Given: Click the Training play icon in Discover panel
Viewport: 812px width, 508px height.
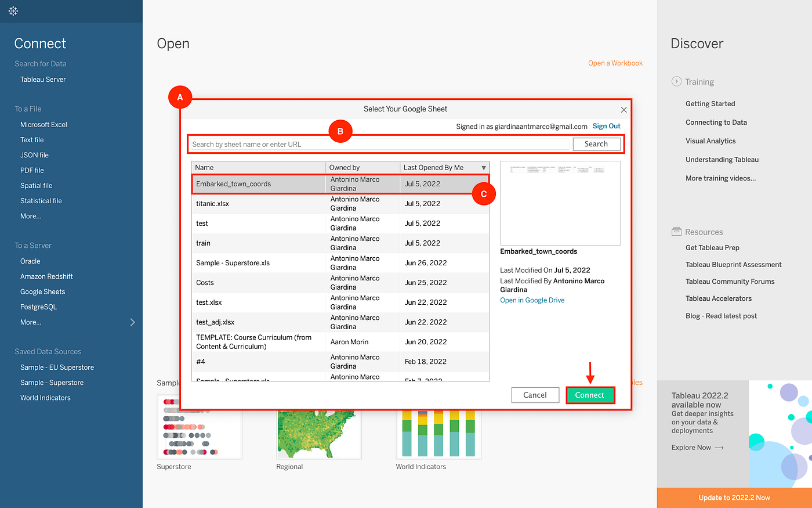Looking at the screenshot, I should [676, 81].
